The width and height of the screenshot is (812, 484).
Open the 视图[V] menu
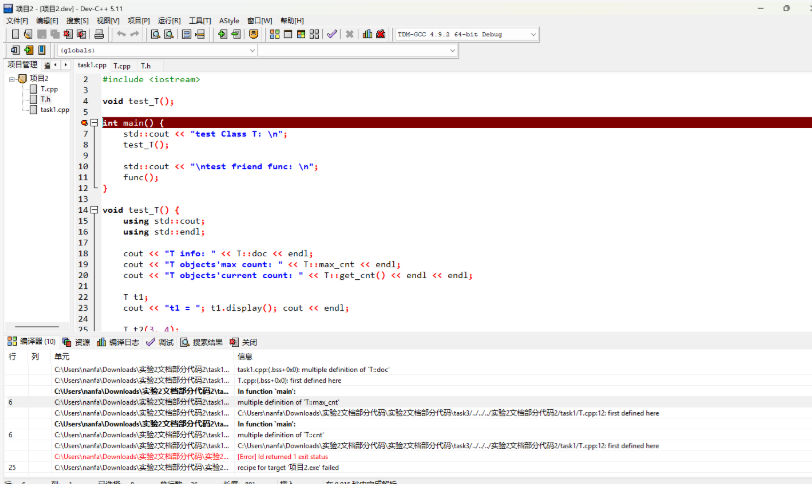click(x=108, y=20)
